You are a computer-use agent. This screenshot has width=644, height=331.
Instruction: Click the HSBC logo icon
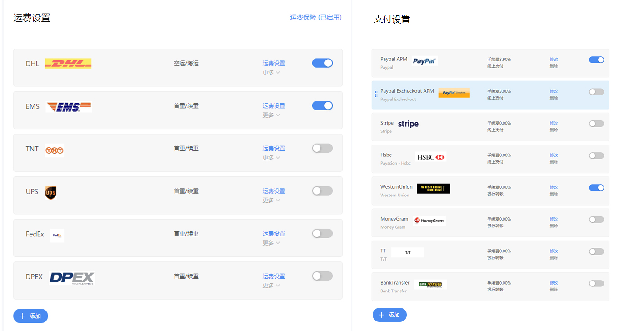click(430, 157)
